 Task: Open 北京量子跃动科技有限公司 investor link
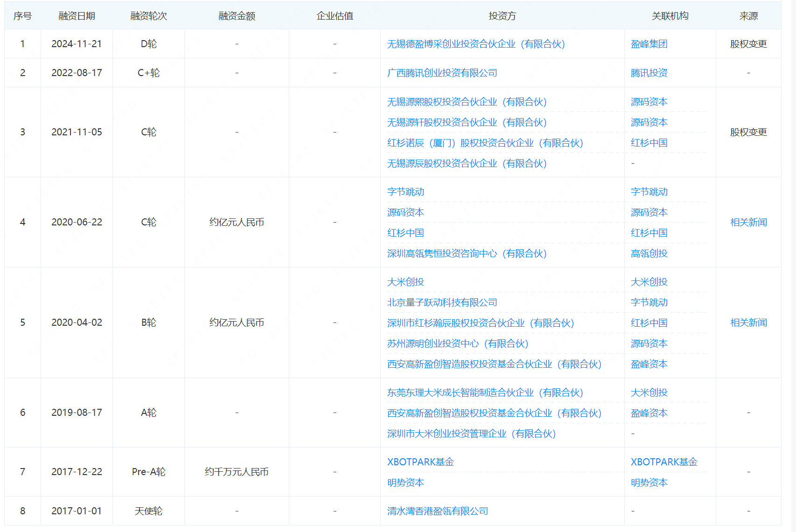point(442,302)
